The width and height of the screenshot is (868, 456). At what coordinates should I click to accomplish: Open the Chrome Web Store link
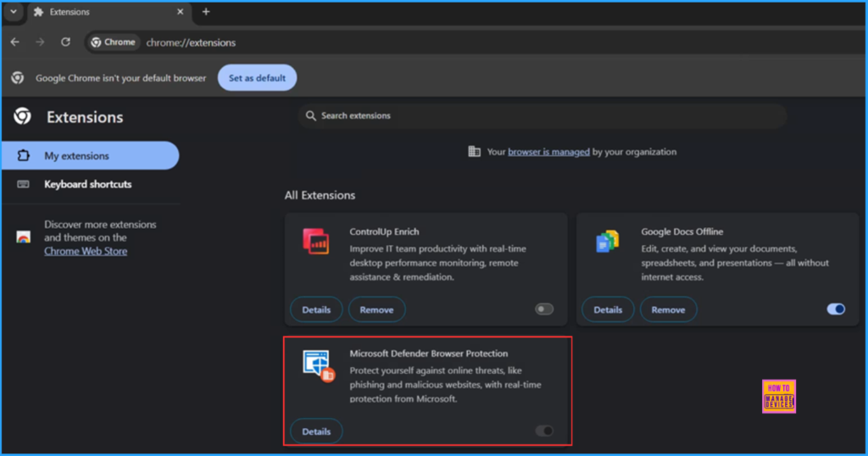(86, 251)
